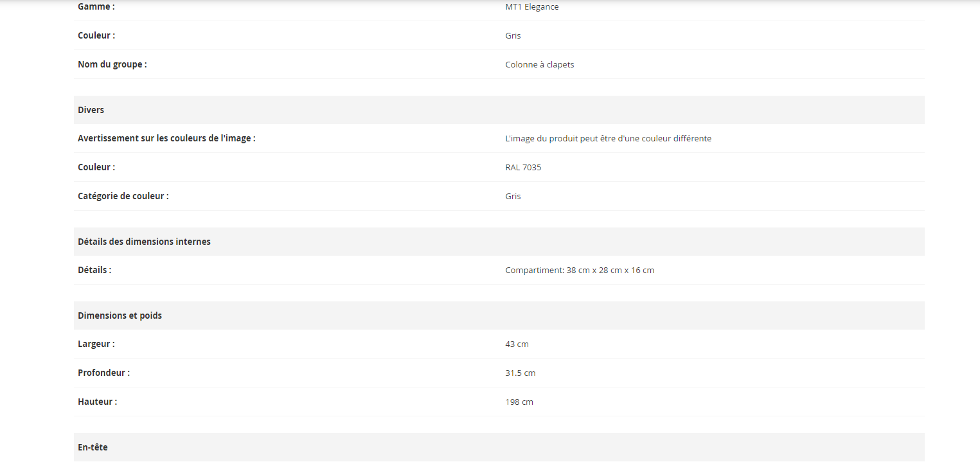The width and height of the screenshot is (980, 471).
Task: Select the MT1 Elegance value text
Action: pyautogui.click(x=531, y=7)
